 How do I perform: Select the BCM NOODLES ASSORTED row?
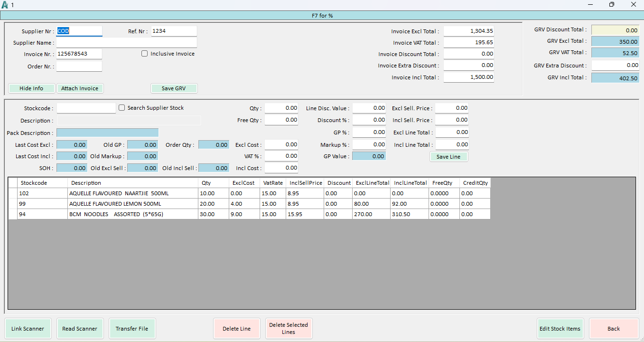pos(133,214)
